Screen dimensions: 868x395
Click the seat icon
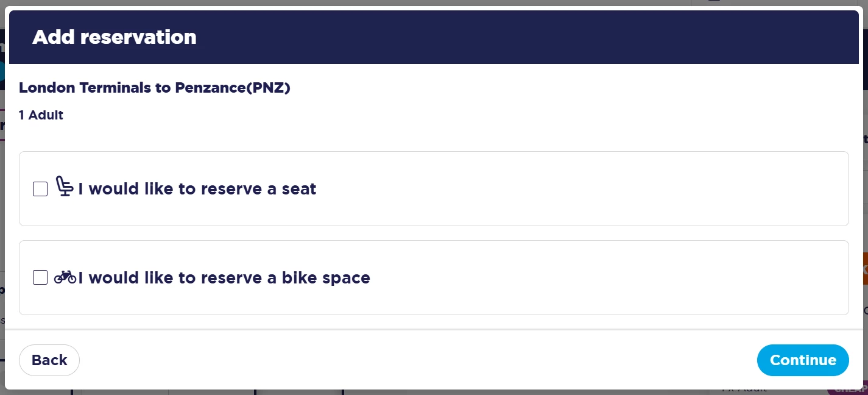(64, 187)
